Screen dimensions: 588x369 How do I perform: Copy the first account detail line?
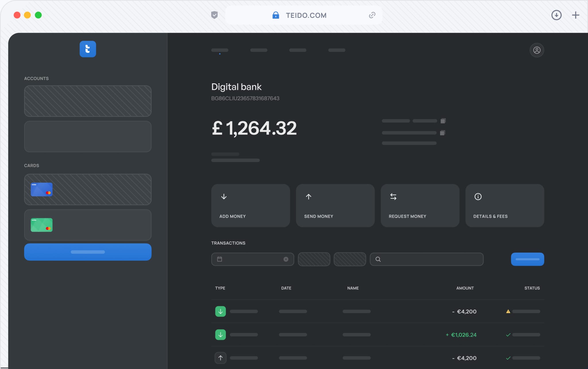pyautogui.click(x=443, y=121)
